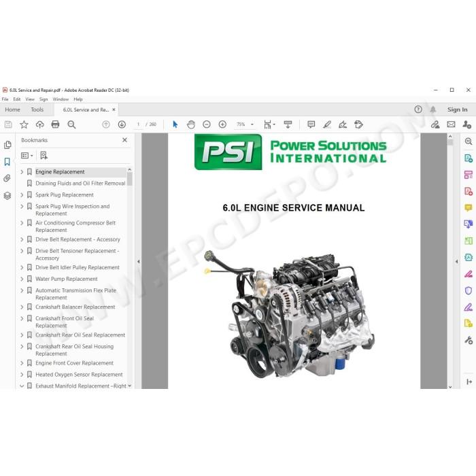The width and height of the screenshot is (476, 476).
Task: Open the More Tools wrench icon
Action: tap(469, 340)
